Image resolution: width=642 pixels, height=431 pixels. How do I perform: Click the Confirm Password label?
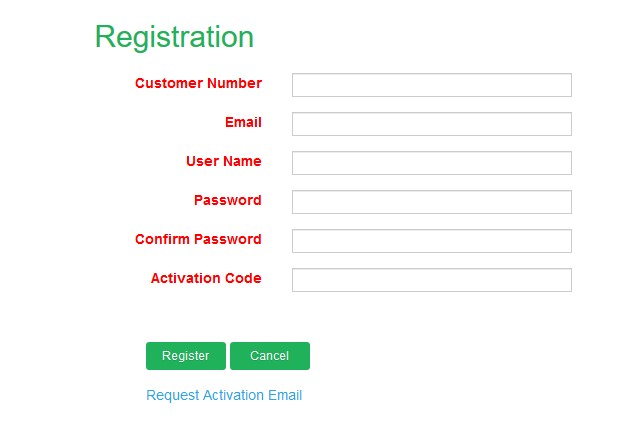(x=198, y=239)
